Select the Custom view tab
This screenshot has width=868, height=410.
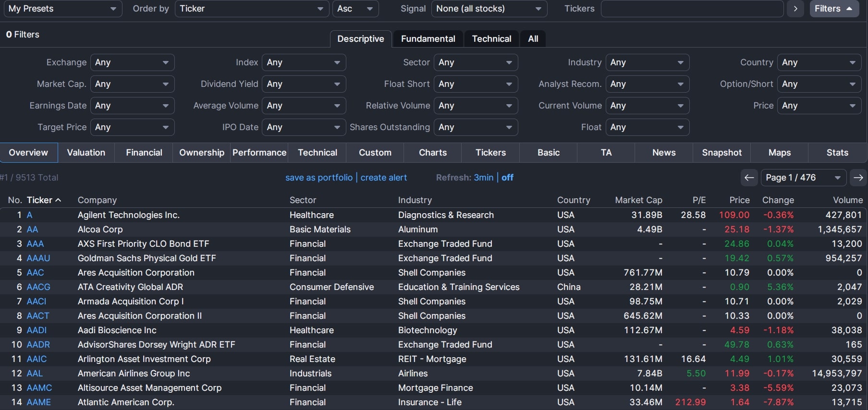click(375, 153)
